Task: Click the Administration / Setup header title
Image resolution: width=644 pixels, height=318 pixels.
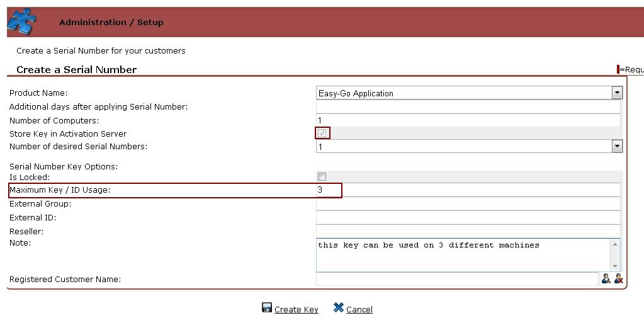Action: click(111, 23)
